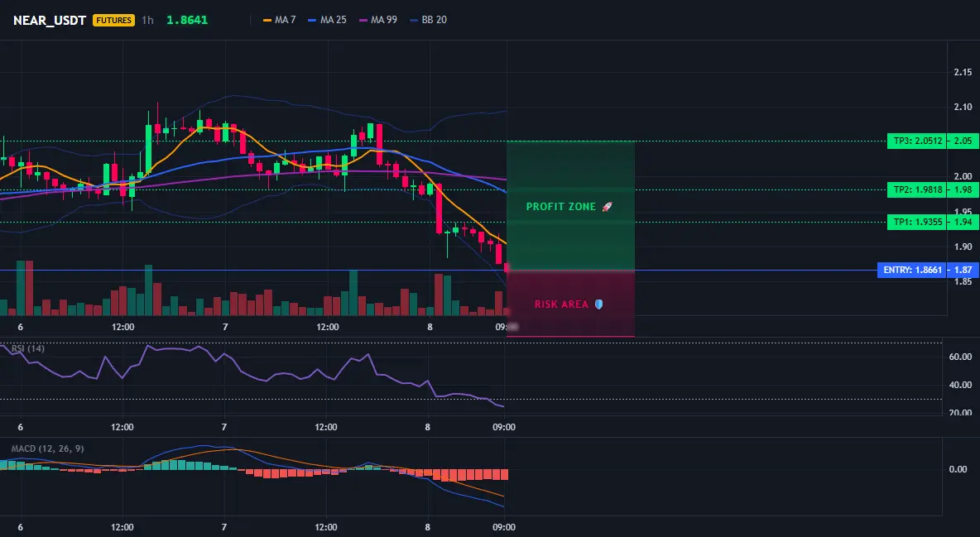Viewport: 980px width, 537px height.
Task: Click the rocket icon beside PROFIT ZONE
Action: (607, 206)
